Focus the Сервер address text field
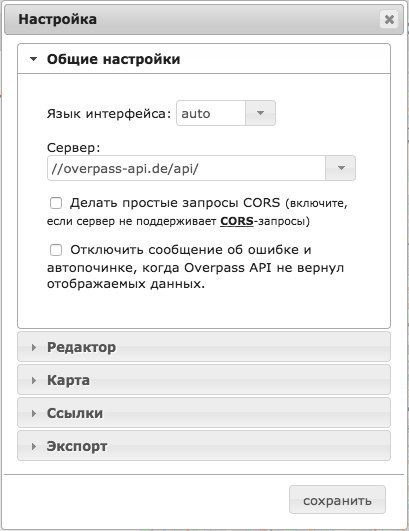The height and width of the screenshot is (531, 409). click(187, 168)
